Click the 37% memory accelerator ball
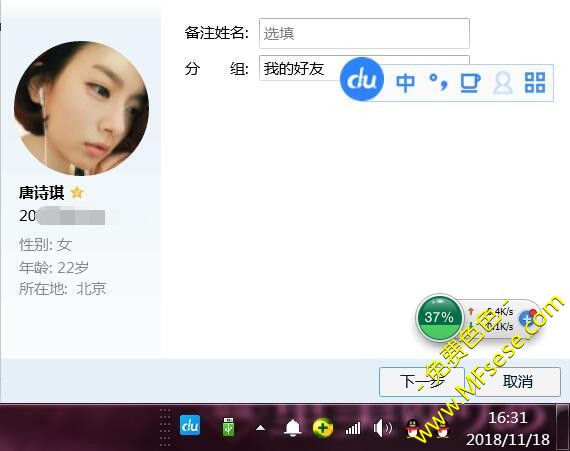 coord(439,317)
